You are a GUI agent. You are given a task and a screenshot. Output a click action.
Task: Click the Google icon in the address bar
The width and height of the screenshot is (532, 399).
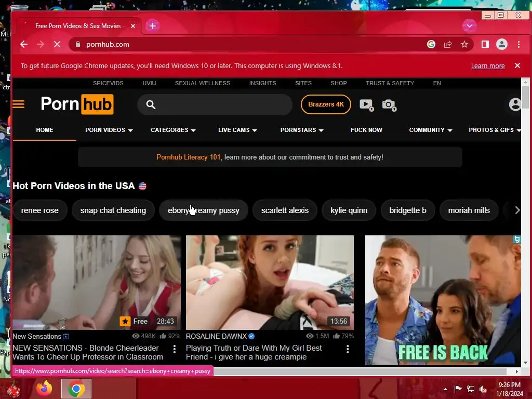[431, 45]
